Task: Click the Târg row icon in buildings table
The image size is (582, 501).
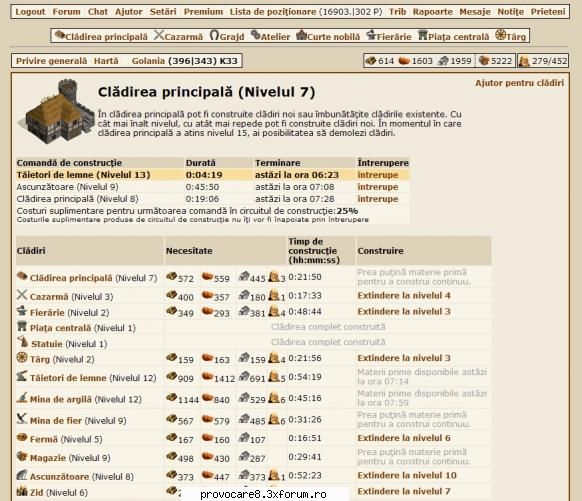Action: [22, 357]
